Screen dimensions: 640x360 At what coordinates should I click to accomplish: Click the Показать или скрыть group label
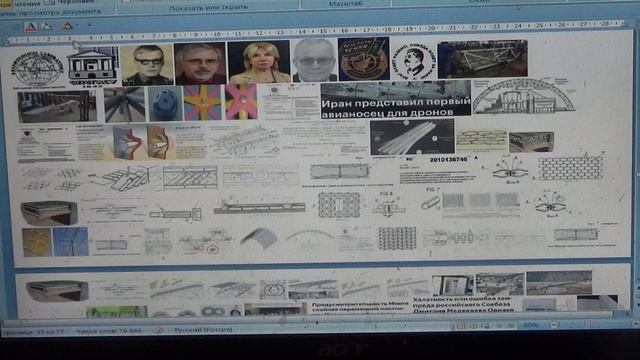tap(208, 8)
